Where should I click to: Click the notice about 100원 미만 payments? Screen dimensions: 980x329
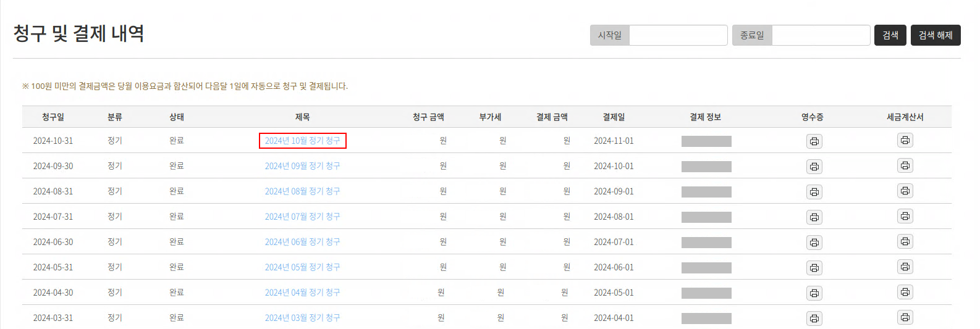185,86
